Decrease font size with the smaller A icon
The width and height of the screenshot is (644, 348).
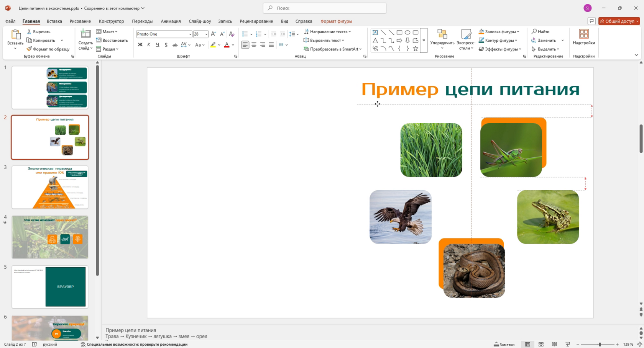click(222, 34)
